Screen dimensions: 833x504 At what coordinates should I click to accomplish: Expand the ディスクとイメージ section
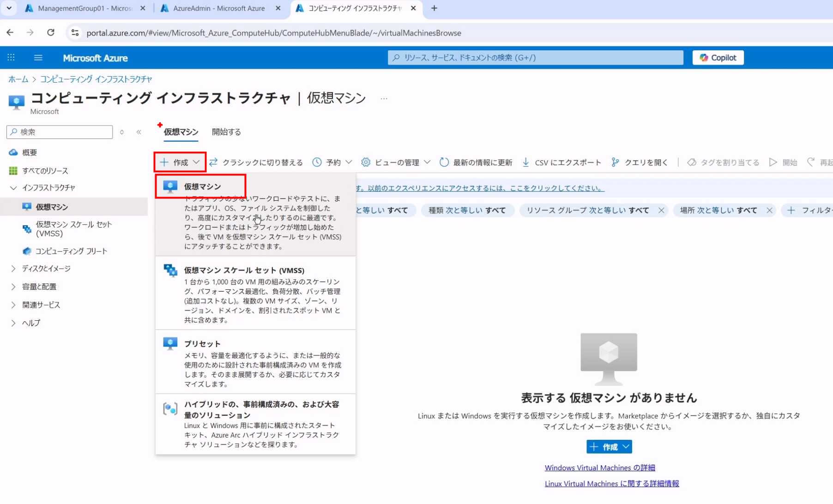(46, 269)
